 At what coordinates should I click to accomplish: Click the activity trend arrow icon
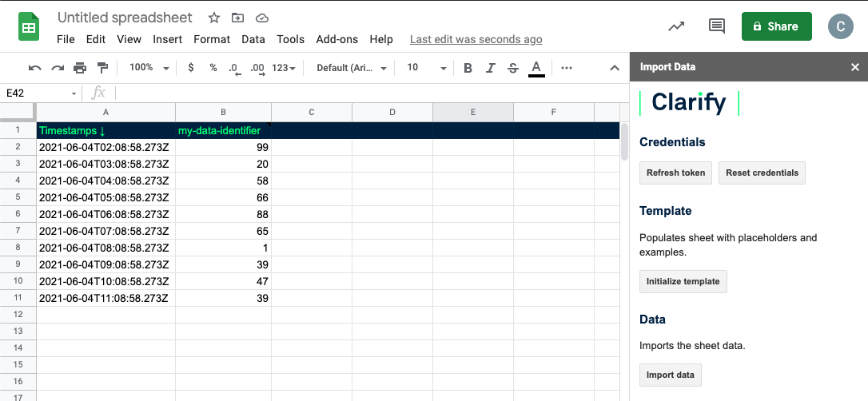click(x=676, y=26)
